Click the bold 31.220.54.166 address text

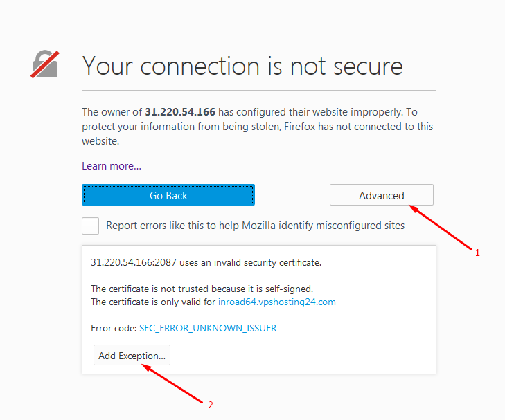[180, 111]
